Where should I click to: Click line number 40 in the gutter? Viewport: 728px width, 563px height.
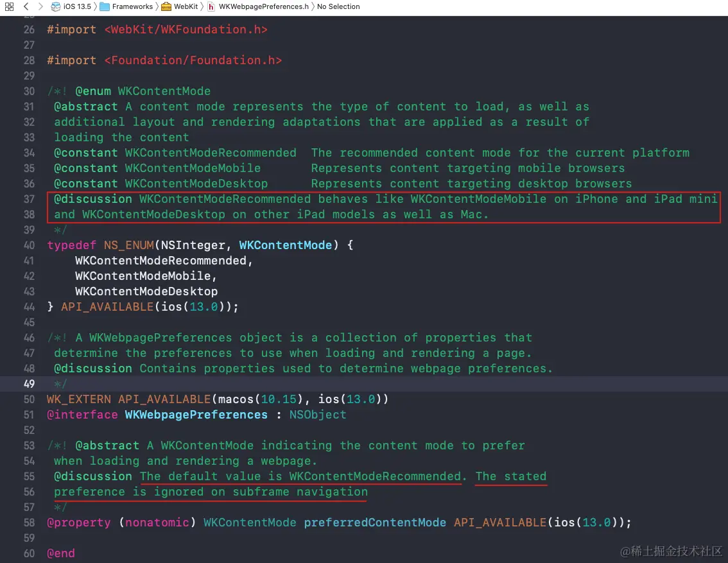point(30,245)
